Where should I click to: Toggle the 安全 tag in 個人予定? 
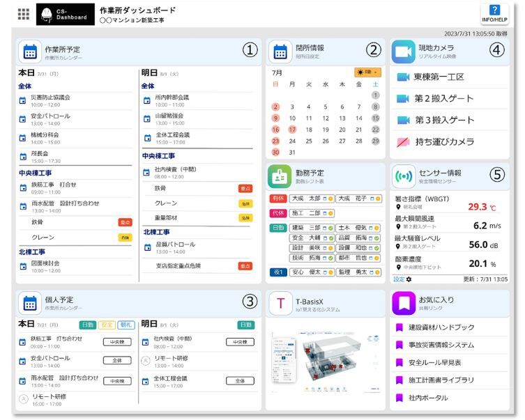tap(107, 325)
